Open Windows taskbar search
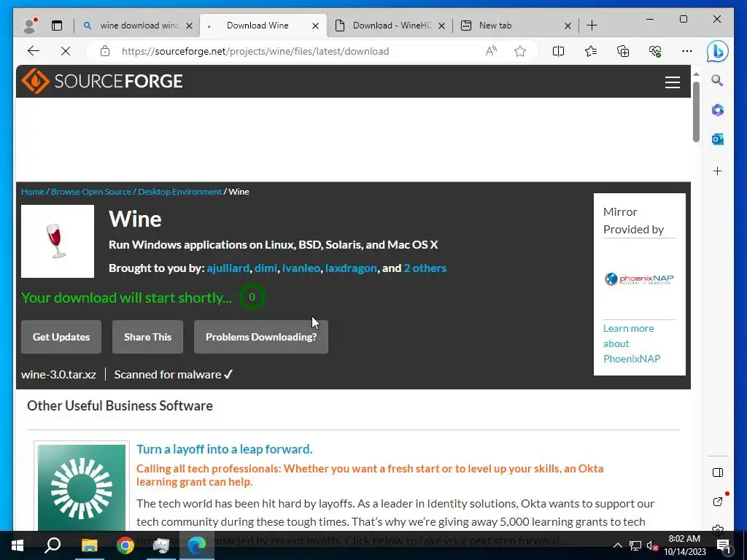747x560 pixels. pyautogui.click(x=53, y=545)
